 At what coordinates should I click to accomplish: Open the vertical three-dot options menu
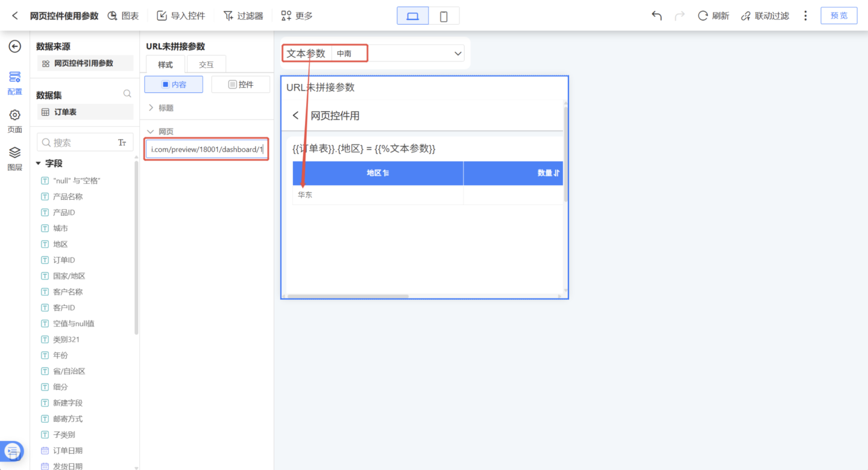point(805,16)
